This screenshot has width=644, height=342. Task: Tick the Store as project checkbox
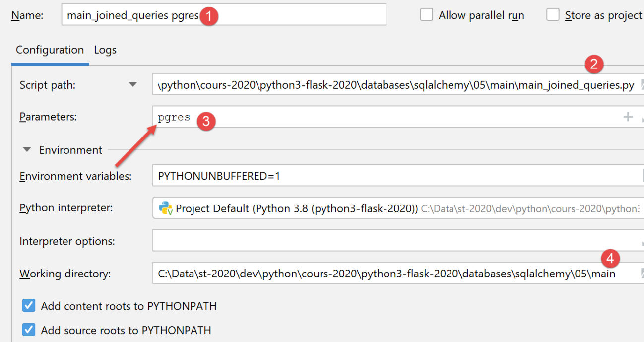553,15
